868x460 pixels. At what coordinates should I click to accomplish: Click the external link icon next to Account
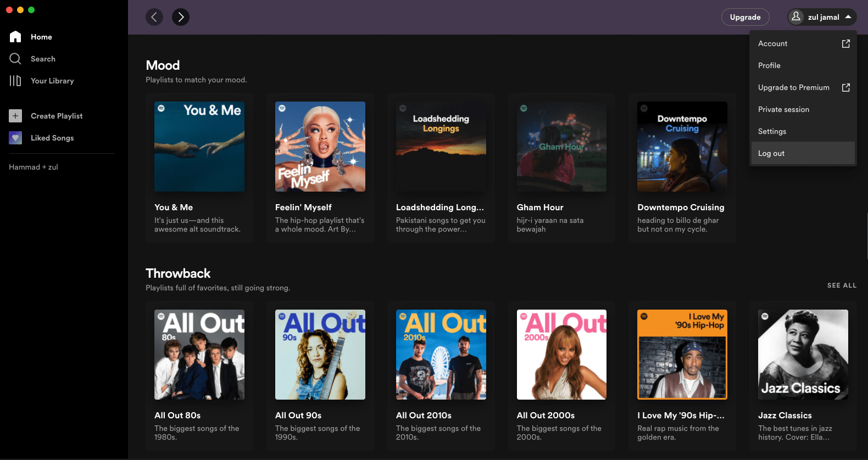(846, 43)
